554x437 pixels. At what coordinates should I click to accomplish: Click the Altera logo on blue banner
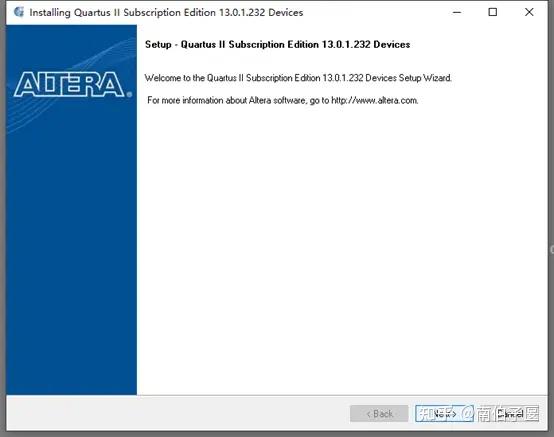(70, 84)
